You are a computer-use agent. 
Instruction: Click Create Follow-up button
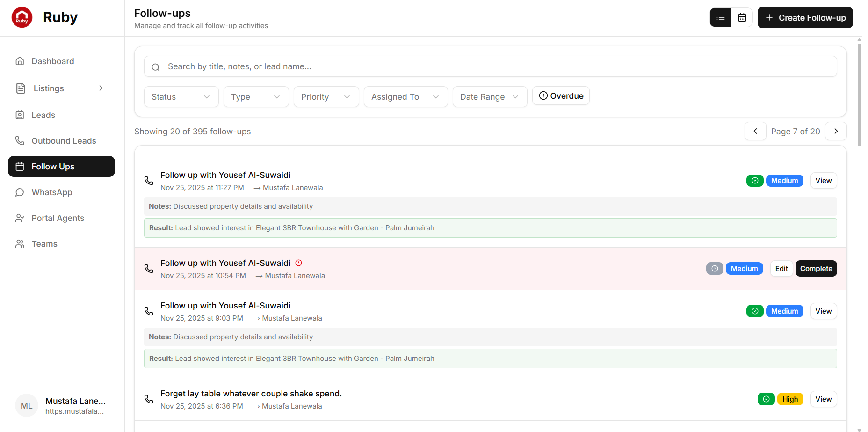pos(805,17)
